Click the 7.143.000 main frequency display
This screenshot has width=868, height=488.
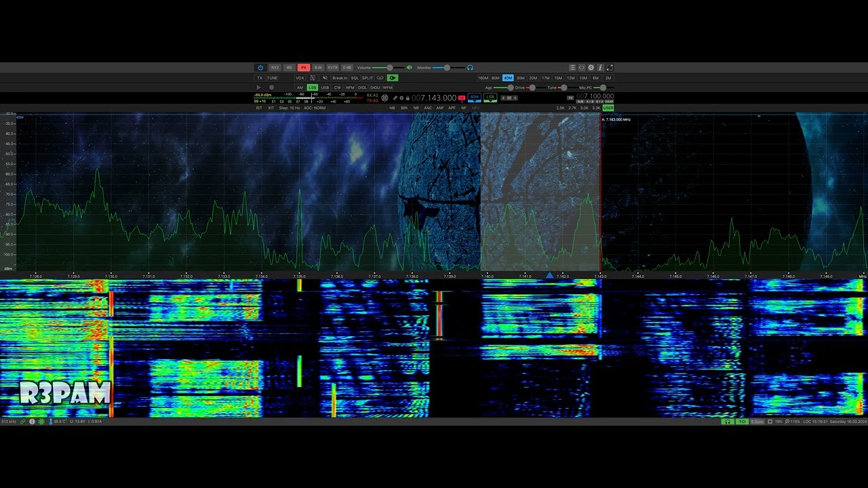point(434,98)
